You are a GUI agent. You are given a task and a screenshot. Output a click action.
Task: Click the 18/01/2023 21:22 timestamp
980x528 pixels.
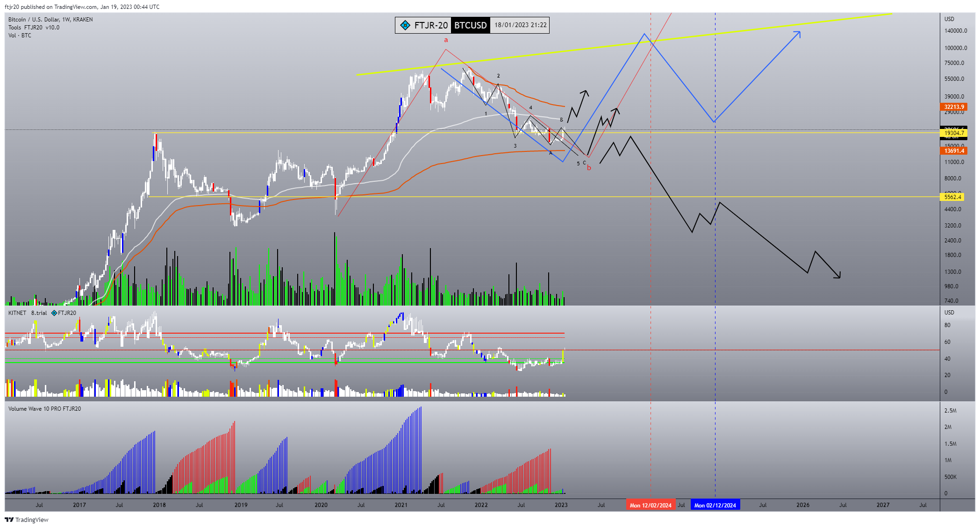[x=521, y=25]
